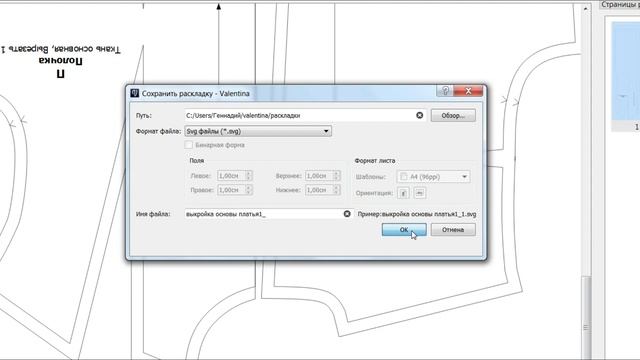The image size is (640, 360).
Task: Click the example file name text
Action: pyautogui.click(x=417, y=214)
